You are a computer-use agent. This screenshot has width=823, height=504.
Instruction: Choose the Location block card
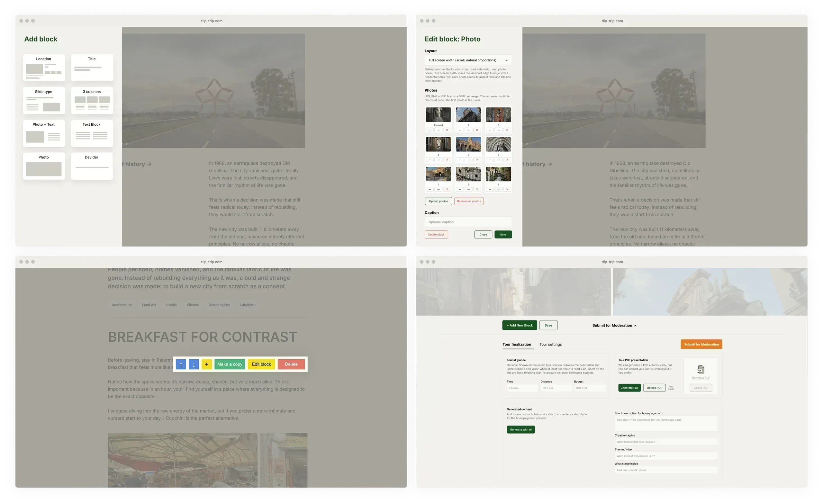point(44,67)
